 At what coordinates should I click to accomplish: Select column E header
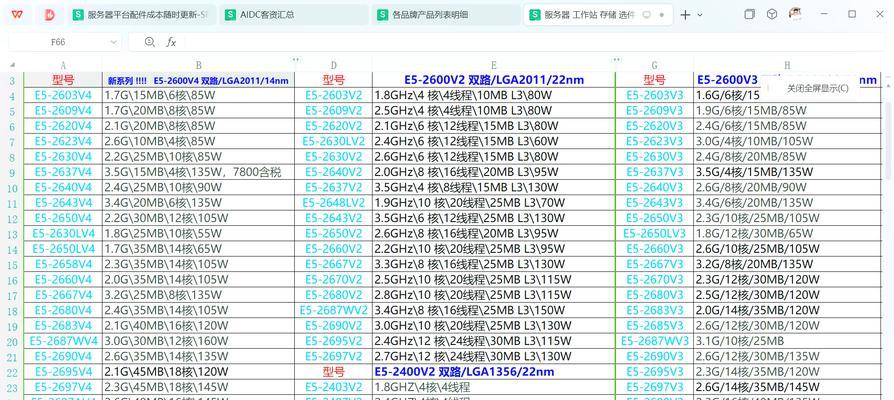tap(494, 65)
